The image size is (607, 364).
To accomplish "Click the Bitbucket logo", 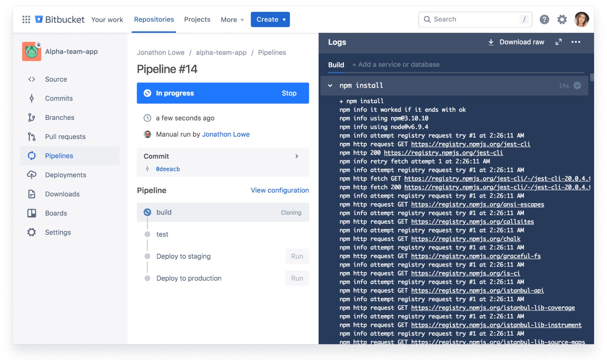I will point(60,19).
